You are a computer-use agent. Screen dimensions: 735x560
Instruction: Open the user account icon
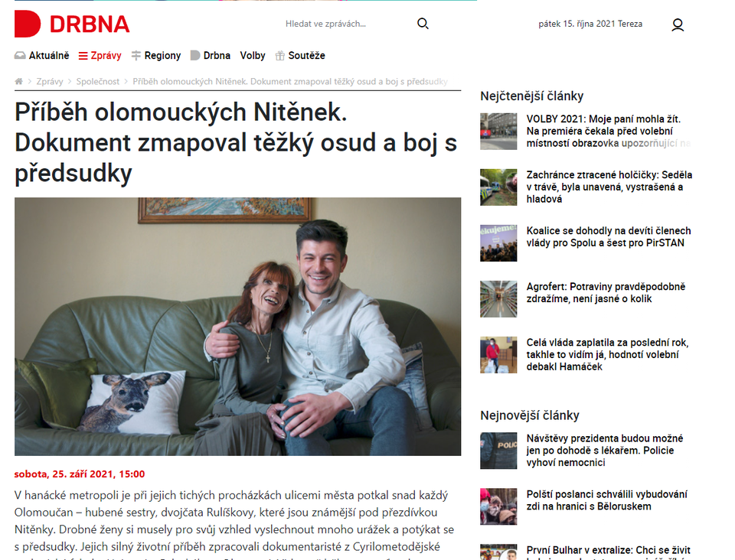click(678, 24)
